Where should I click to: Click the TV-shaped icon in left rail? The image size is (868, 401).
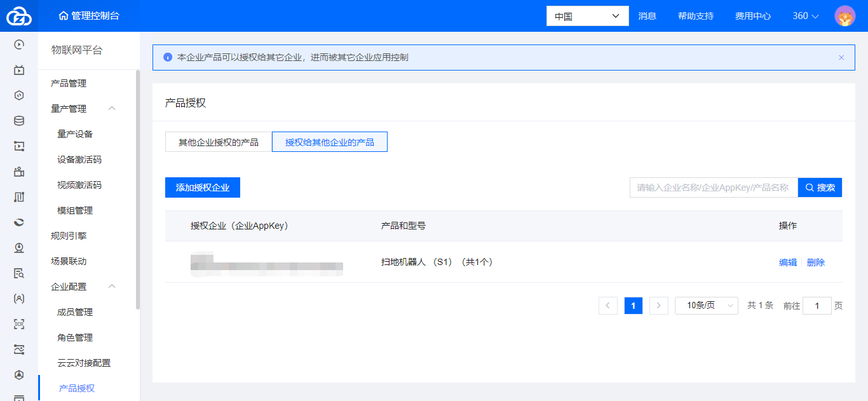[x=19, y=70]
